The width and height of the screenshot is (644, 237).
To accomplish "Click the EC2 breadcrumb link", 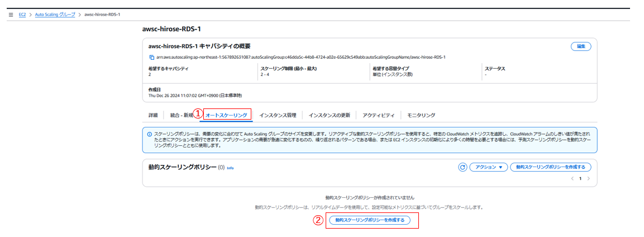I will pos(22,15).
